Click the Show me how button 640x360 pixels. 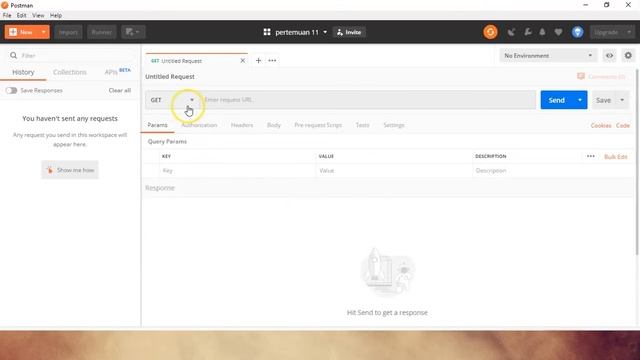click(70, 170)
